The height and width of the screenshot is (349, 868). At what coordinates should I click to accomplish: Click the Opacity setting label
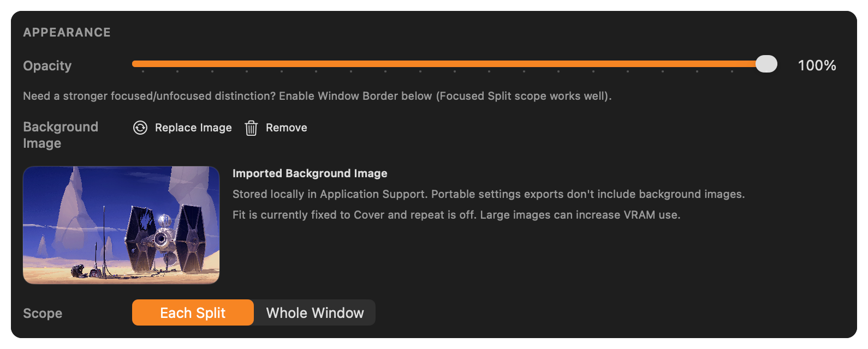pyautogui.click(x=47, y=66)
